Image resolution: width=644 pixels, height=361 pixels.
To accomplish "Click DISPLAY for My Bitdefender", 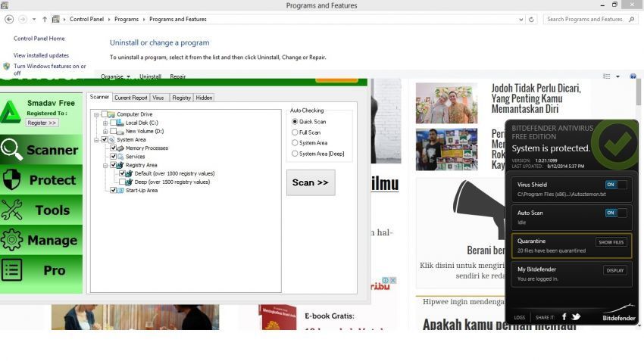I will coord(615,270).
